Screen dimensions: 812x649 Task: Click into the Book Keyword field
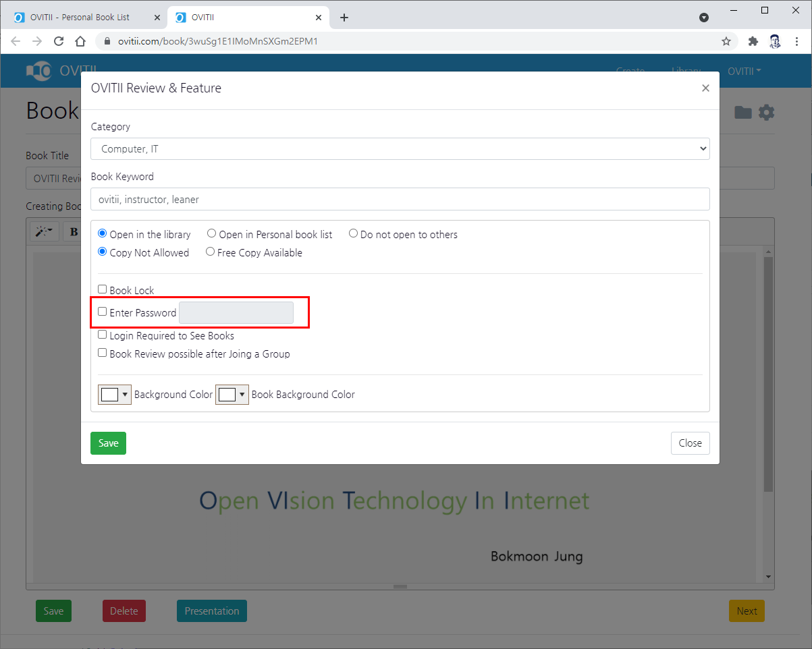tap(400, 199)
